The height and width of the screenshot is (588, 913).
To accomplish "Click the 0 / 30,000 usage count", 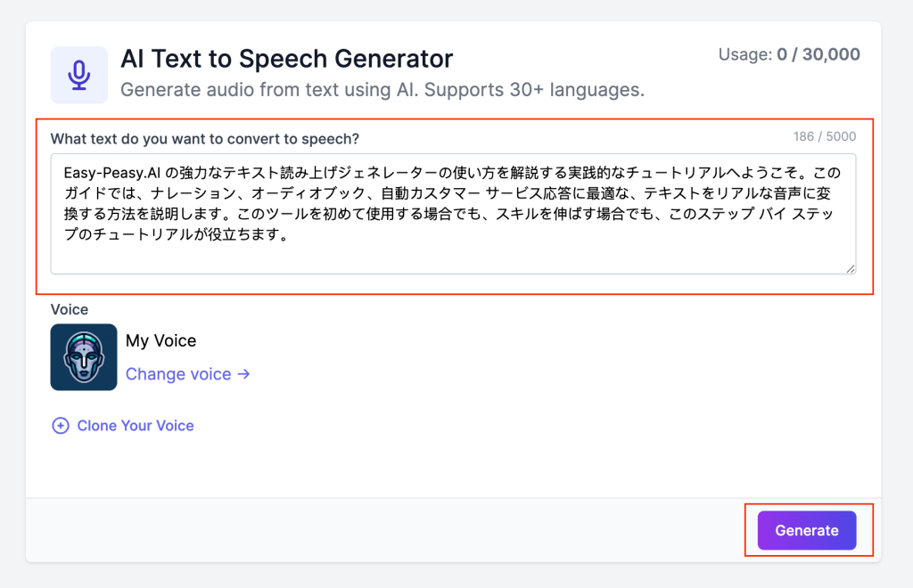I will click(818, 55).
